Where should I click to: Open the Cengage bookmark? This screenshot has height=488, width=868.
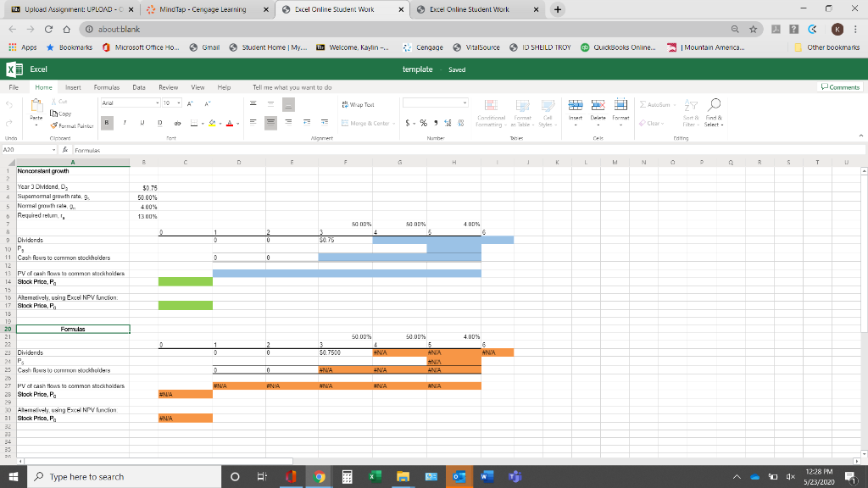[424, 47]
